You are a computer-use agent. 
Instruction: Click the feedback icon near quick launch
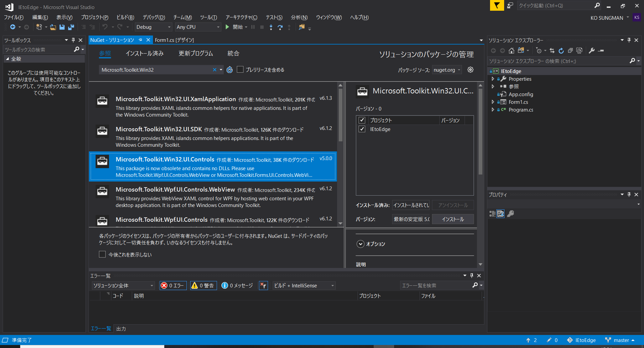tap(510, 5)
